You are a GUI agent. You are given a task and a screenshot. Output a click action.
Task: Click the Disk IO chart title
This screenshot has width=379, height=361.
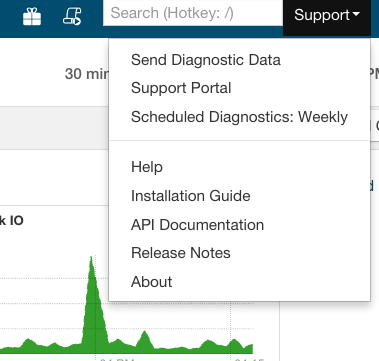12,221
